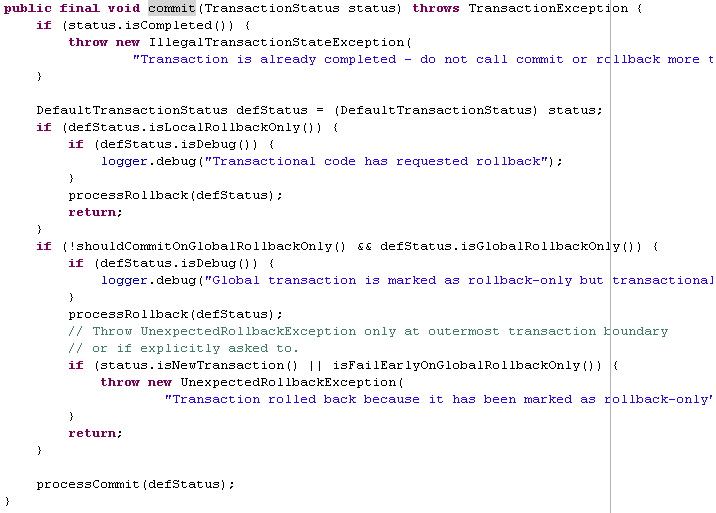Click the TransactionStatus parameter type
716x513 pixels.
pyautogui.click(x=272, y=8)
